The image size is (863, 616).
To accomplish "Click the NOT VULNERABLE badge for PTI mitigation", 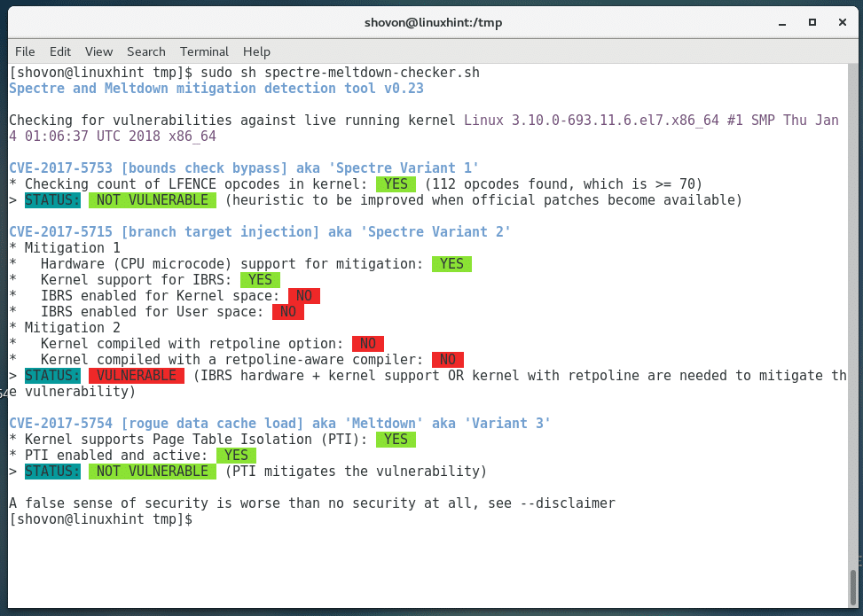I will (x=152, y=472).
